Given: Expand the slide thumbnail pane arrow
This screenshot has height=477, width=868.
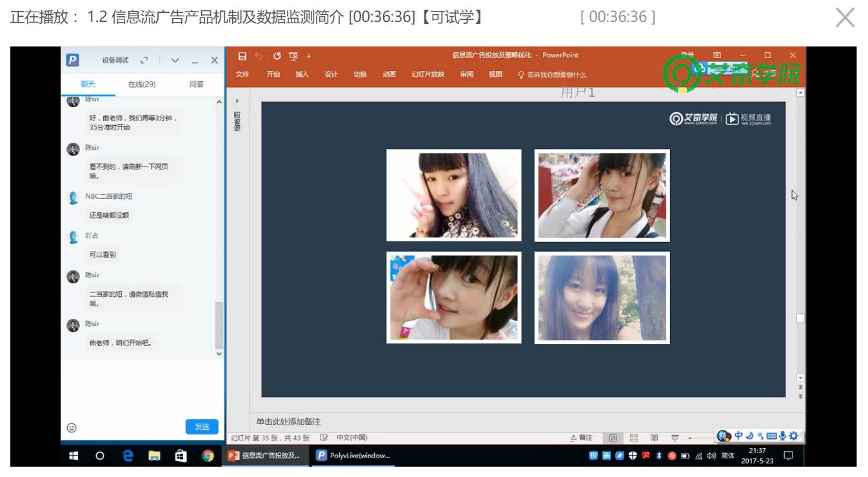Looking at the screenshot, I should (x=237, y=101).
